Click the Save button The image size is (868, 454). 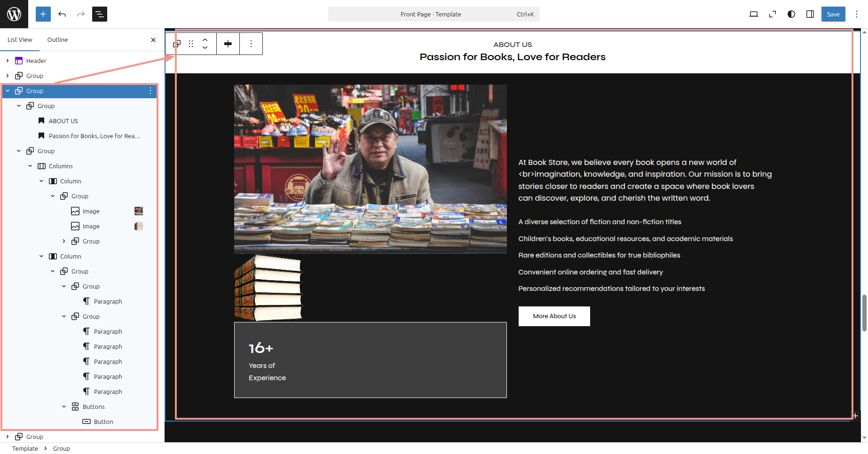[x=833, y=14]
